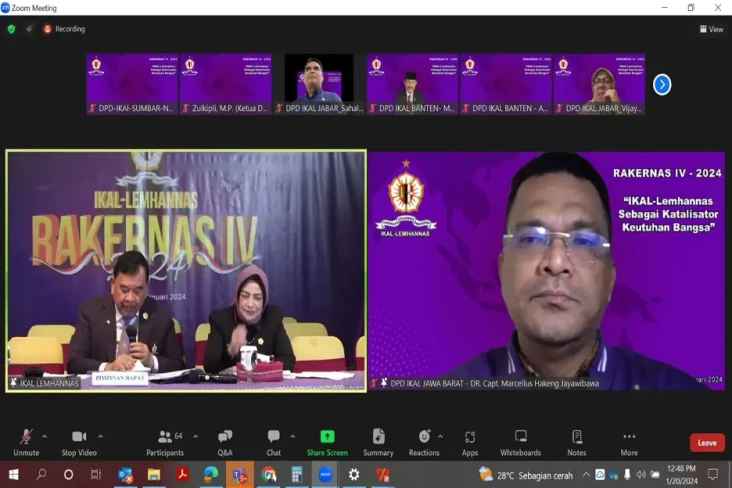Open Settings gear on the taskbar
This screenshot has width=732, height=488.
click(x=354, y=475)
